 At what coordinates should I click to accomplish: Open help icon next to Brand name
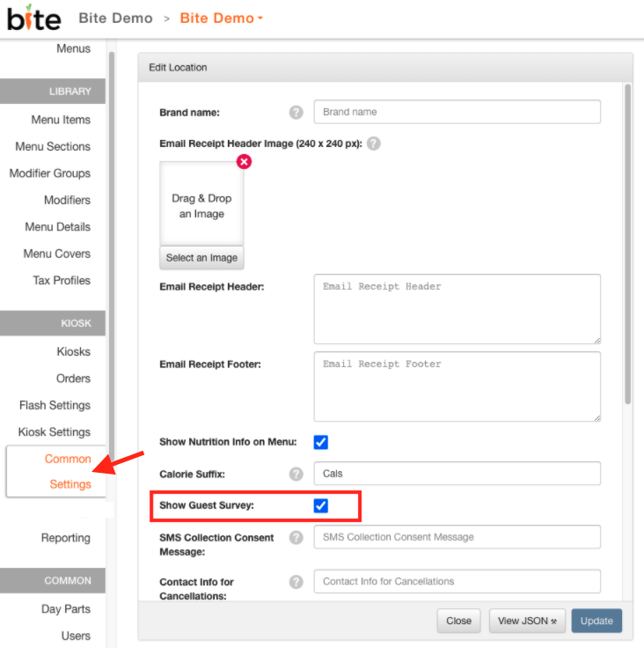(296, 112)
